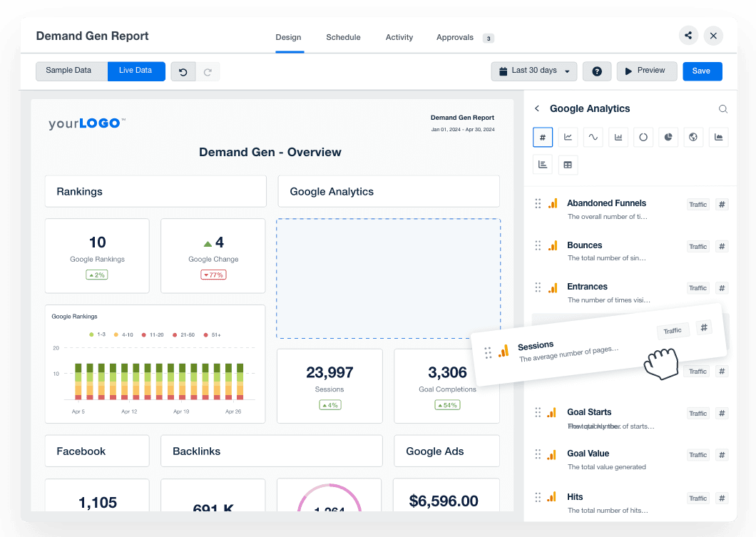Switch to Sample Data mode
756x537 pixels.
(x=69, y=71)
